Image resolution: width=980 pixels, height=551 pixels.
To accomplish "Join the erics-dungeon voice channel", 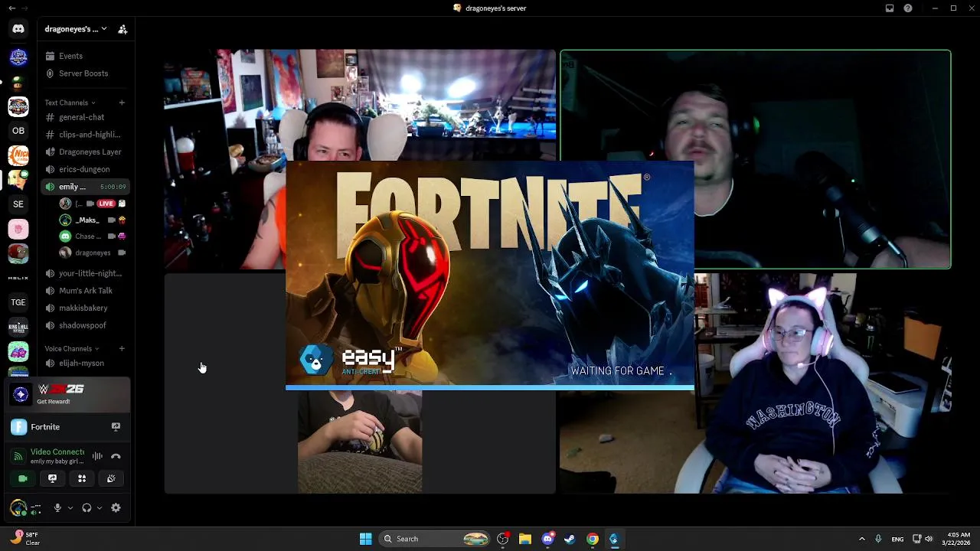I will click(85, 169).
